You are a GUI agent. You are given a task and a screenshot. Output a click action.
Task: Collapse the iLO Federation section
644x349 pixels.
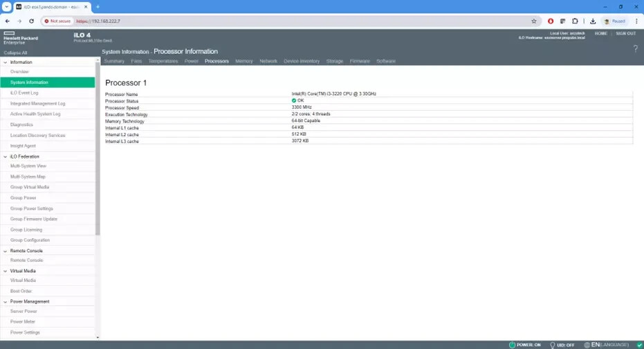coord(6,156)
